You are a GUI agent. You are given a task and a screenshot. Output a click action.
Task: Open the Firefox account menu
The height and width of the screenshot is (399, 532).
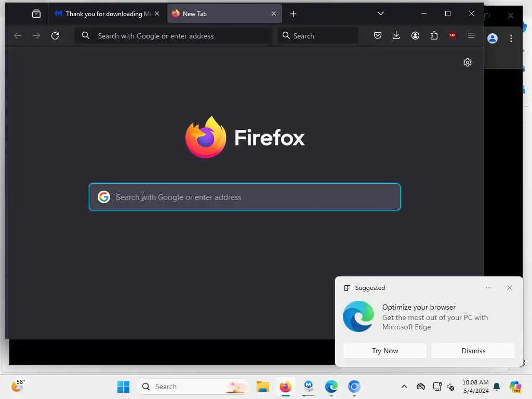[x=415, y=35]
